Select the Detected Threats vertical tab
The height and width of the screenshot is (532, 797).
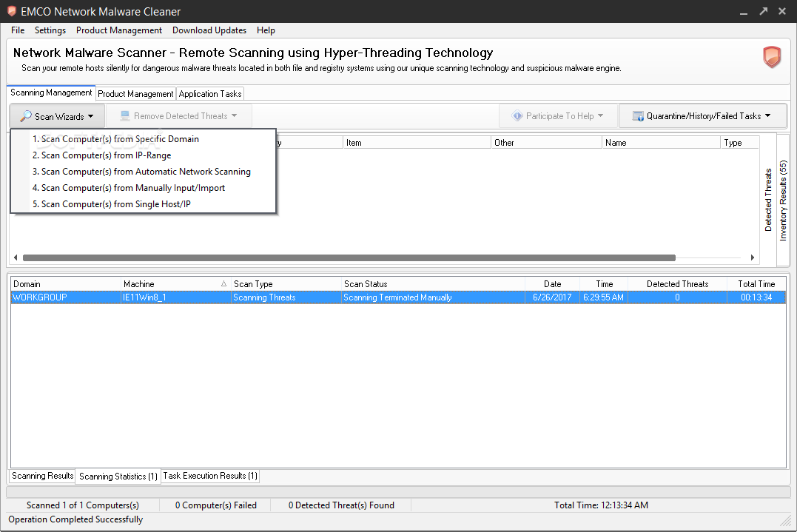pyautogui.click(x=768, y=201)
